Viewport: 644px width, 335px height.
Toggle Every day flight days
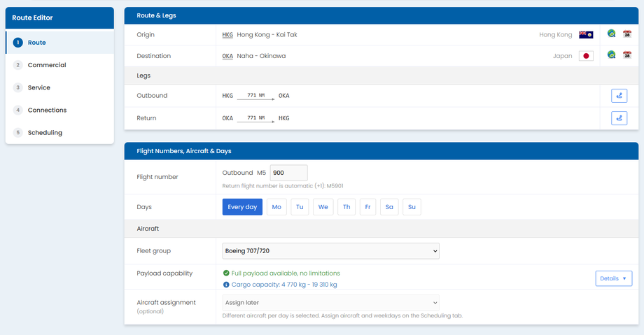(242, 207)
